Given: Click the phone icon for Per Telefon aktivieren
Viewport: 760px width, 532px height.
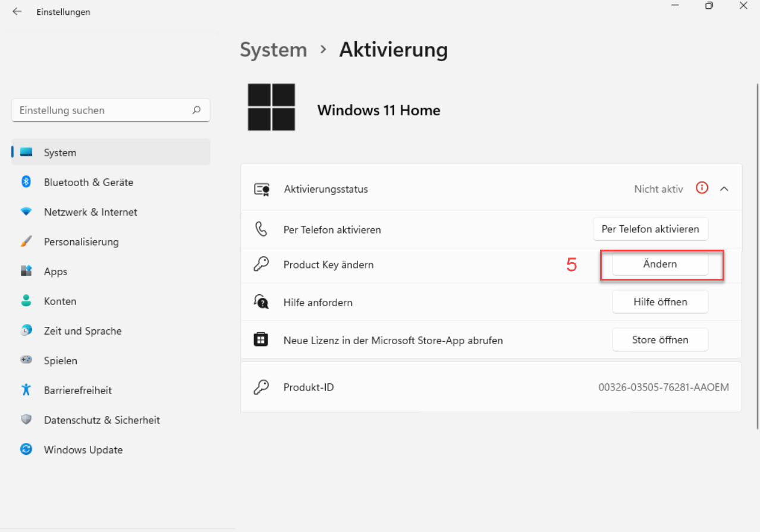Looking at the screenshot, I should click(262, 229).
